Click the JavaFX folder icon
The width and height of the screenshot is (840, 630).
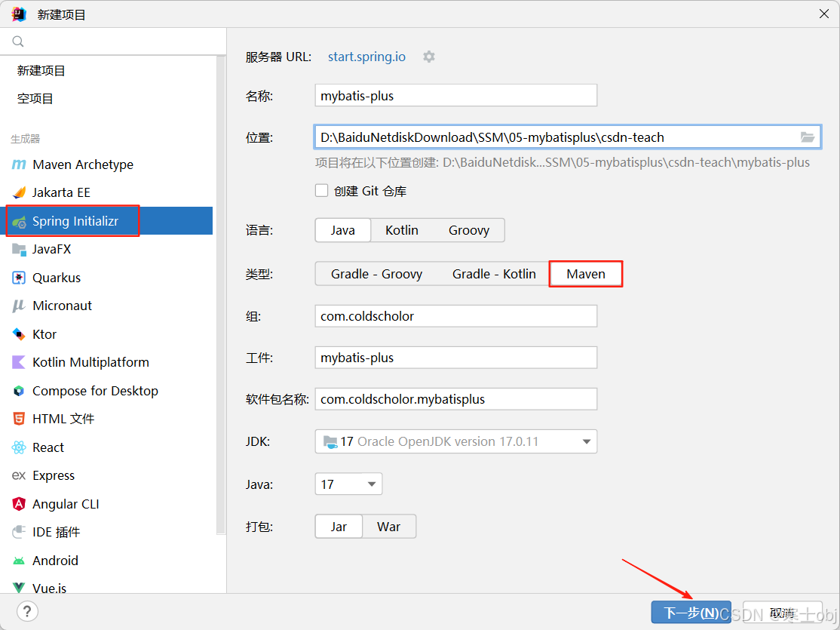19,249
